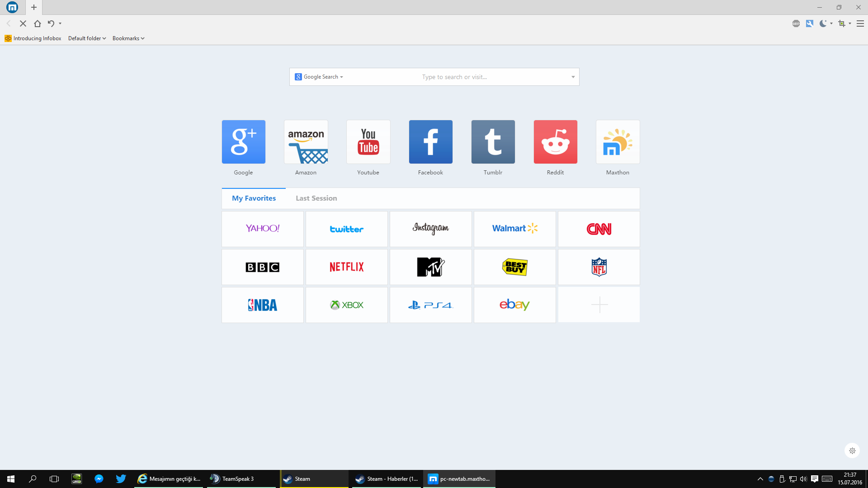Open the PS4 favorite

431,305
